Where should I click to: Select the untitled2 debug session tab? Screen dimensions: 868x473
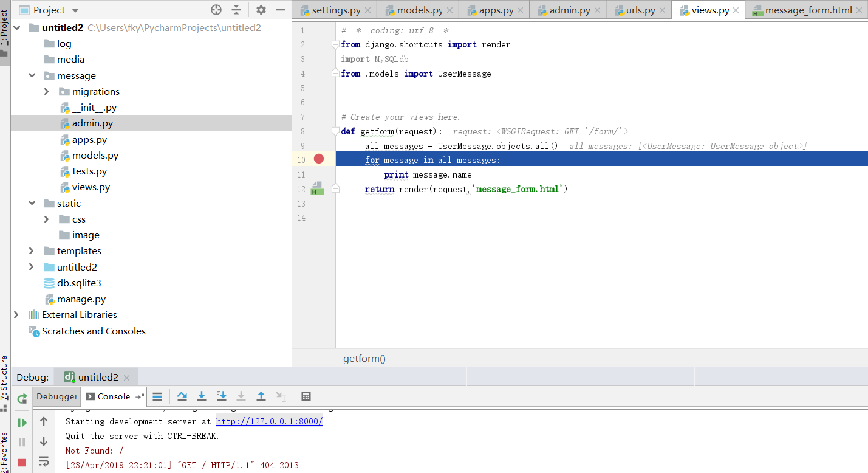(97, 377)
